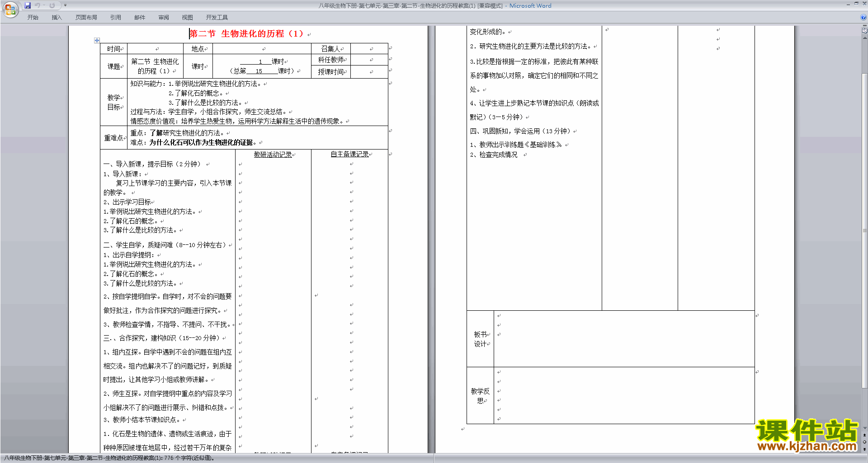Image resolution: width=868 pixels, height=463 pixels.
Task: Click the table move handle icon
Action: coord(97,40)
